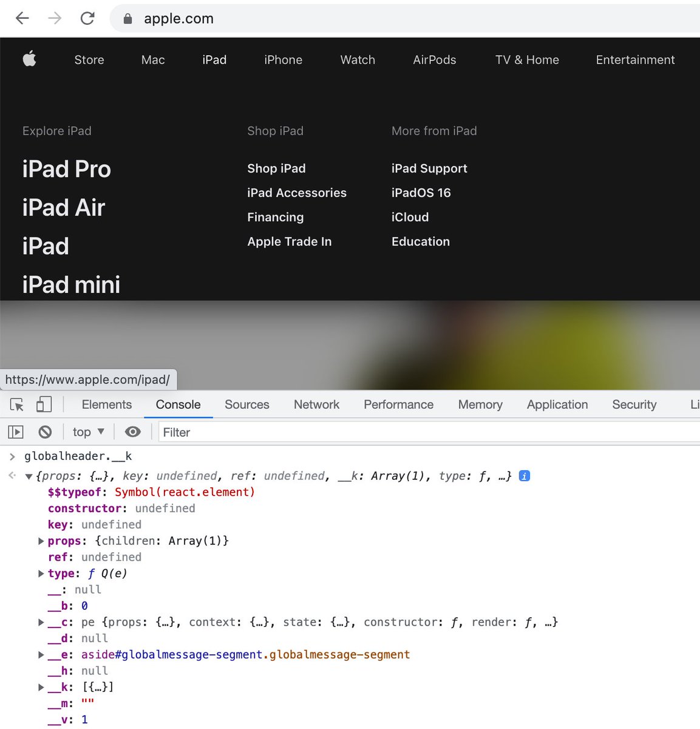
Task: Click iPad in Apple nav bar
Action: click(214, 60)
